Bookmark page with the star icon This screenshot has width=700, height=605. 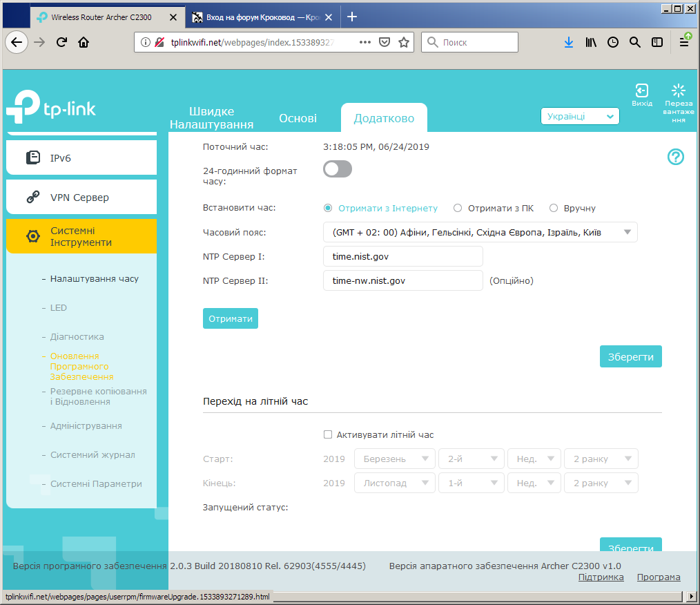tap(404, 42)
